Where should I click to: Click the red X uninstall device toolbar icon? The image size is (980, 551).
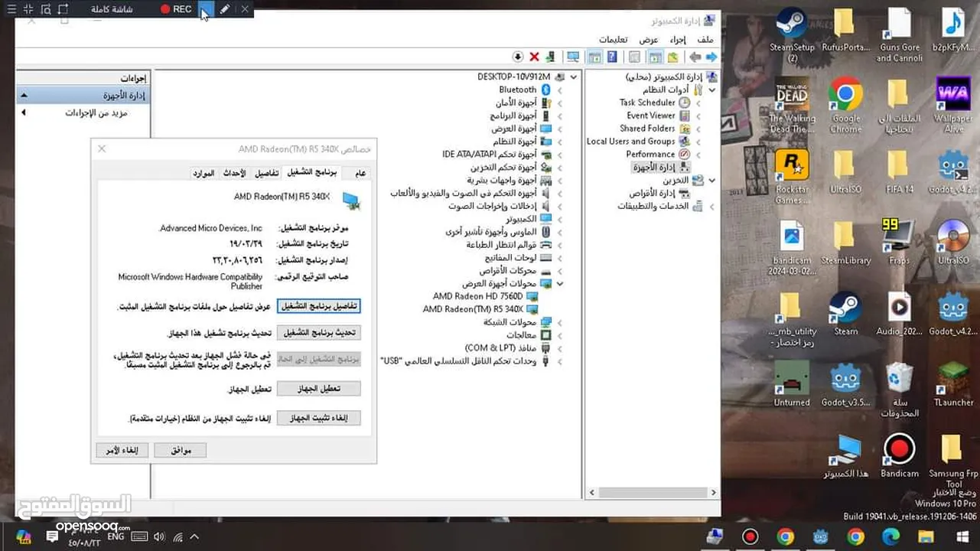534,57
